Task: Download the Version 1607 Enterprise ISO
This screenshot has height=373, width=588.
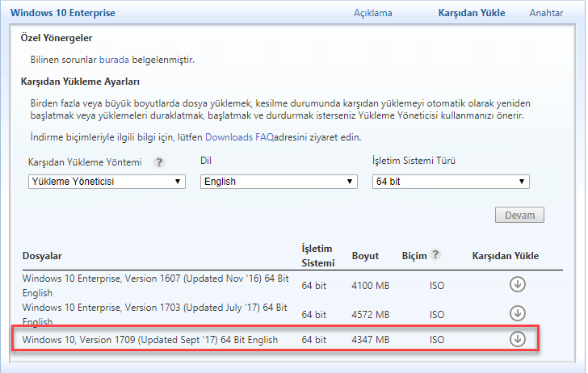Action: (517, 284)
